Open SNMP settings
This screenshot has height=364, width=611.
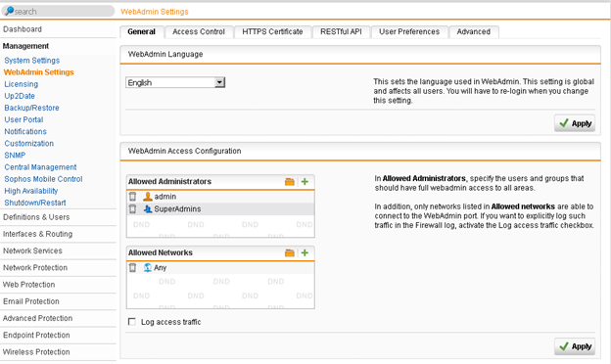(15, 156)
